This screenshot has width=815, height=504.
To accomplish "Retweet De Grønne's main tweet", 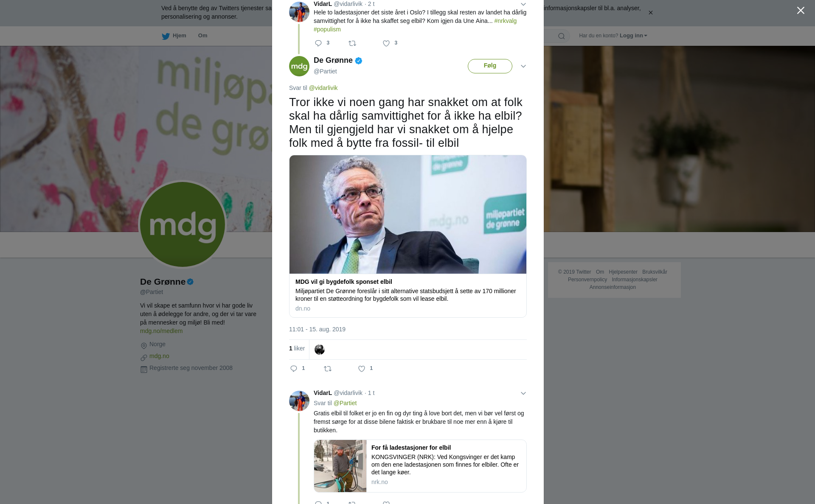I will (328, 369).
